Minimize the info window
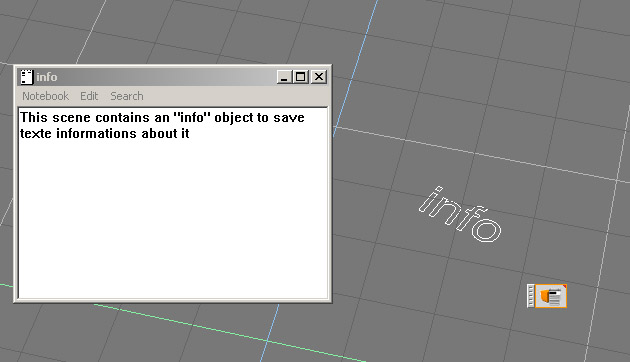630x362 pixels. [x=284, y=77]
